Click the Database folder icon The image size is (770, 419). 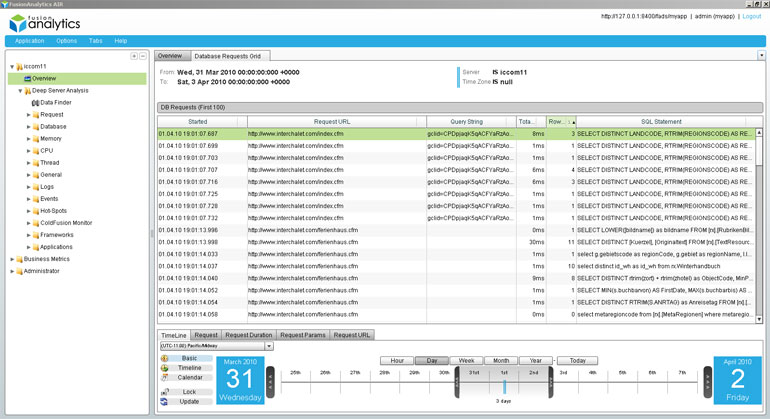tap(36, 127)
